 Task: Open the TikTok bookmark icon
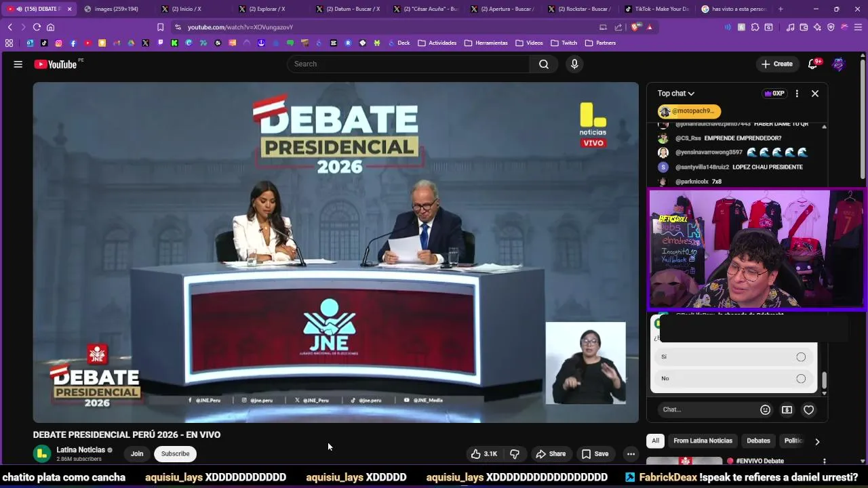44,43
